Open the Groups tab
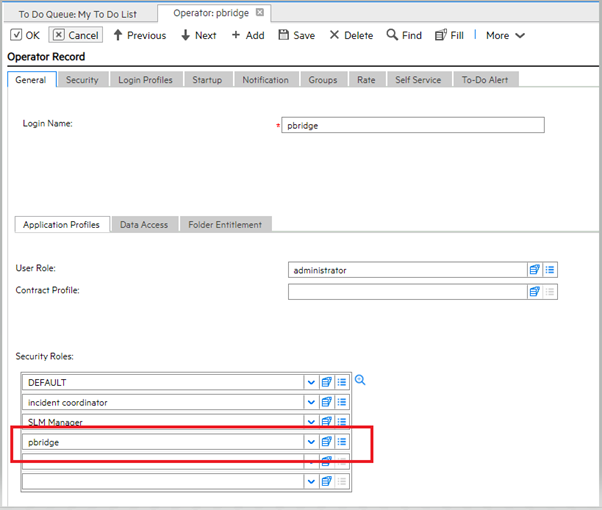 coord(323,80)
